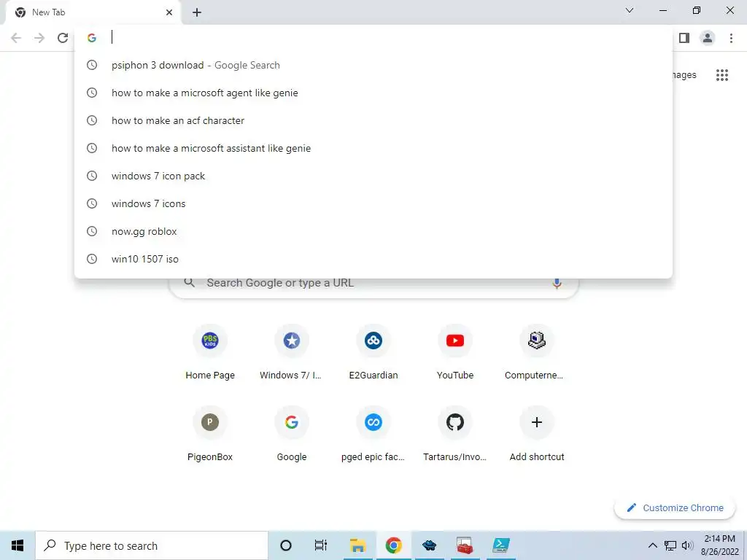This screenshot has height=560, width=747.
Task: Open the Windows Start menu
Action: 18,545
